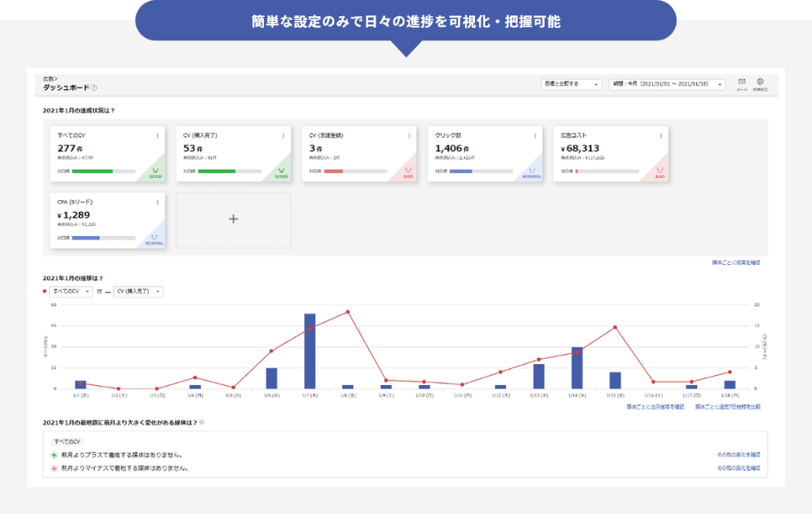812x514 pixels.
Task: Click the ダッシュボード page title
Action: (x=66, y=88)
